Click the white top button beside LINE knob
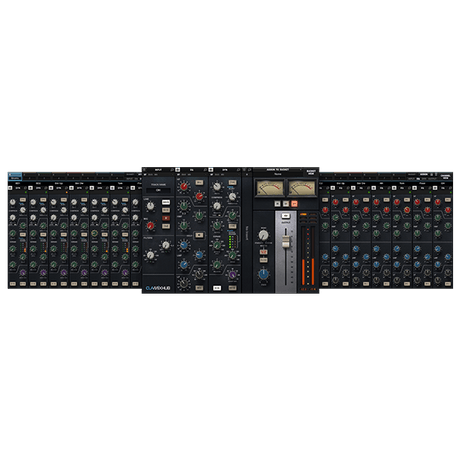460x460 pixels. [166, 202]
